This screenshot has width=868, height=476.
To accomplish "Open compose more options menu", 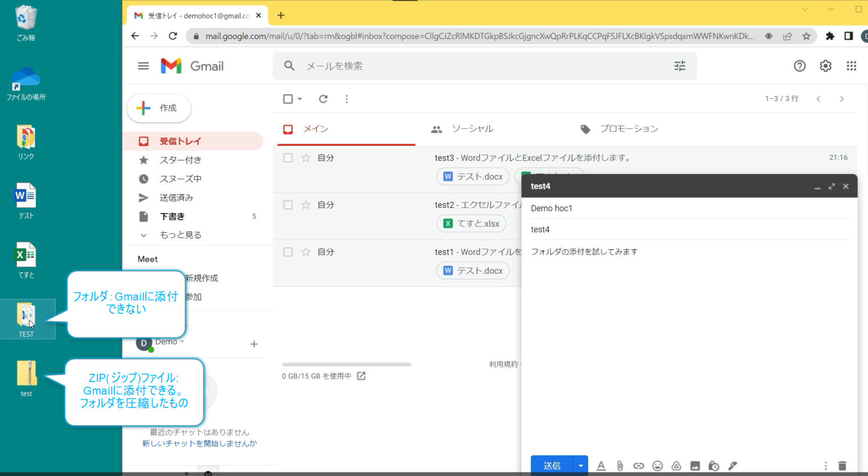I will (826, 466).
